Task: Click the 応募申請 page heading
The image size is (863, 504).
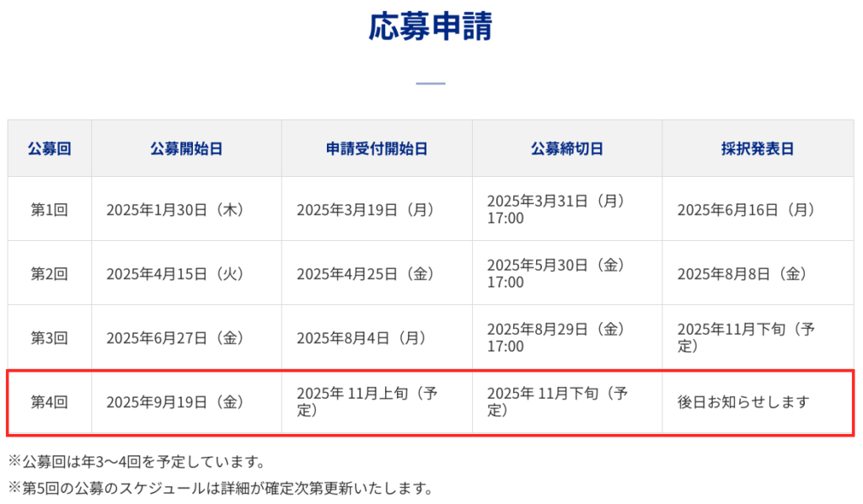Action: [431, 28]
